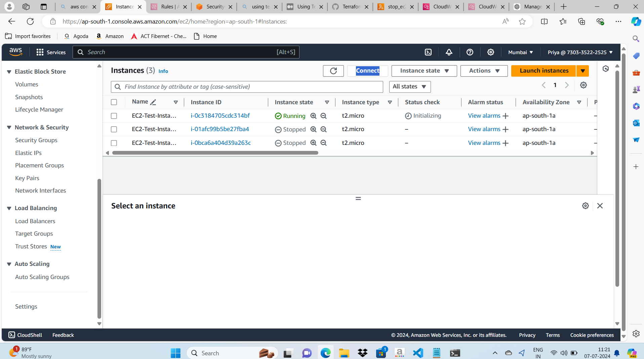Add alarm for instance i-0c3184705cdc314bf

click(x=506, y=116)
